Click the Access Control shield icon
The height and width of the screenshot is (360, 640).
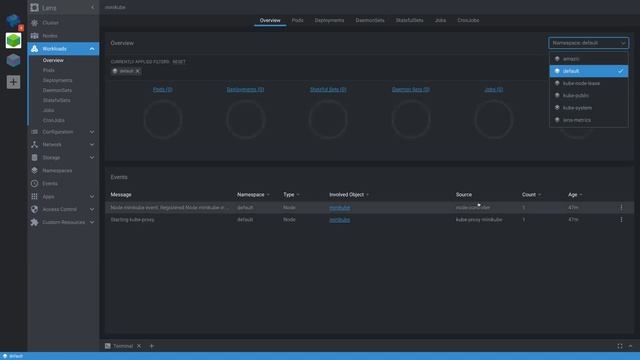(x=35, y=209)
